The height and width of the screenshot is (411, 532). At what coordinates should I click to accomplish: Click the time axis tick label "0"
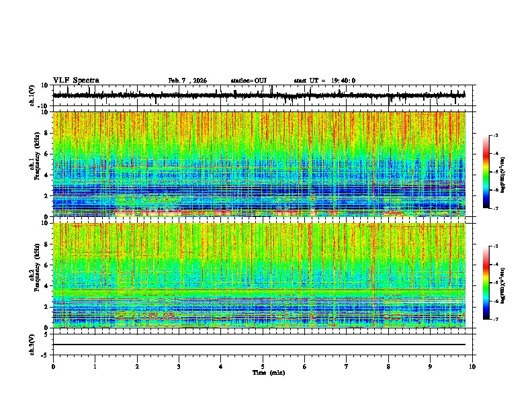53,367
